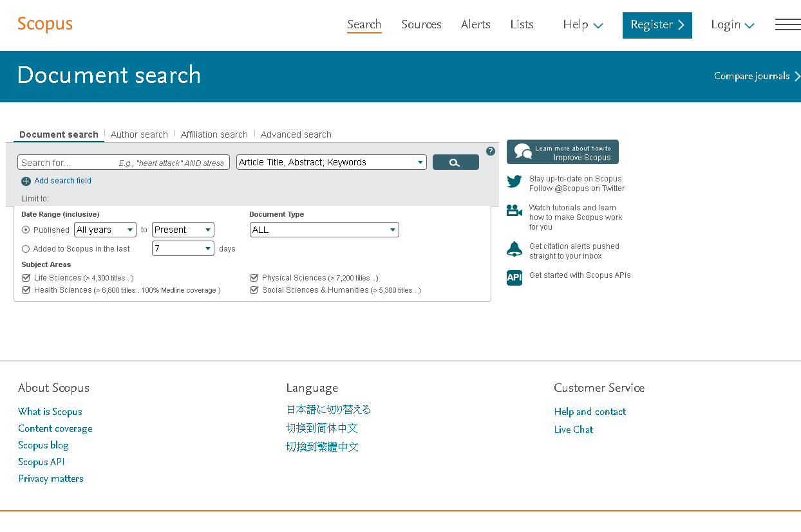This screenshot has height=532, width=801.
Task: Click the search help question mark icon
Action: click(x=491, y=151)
